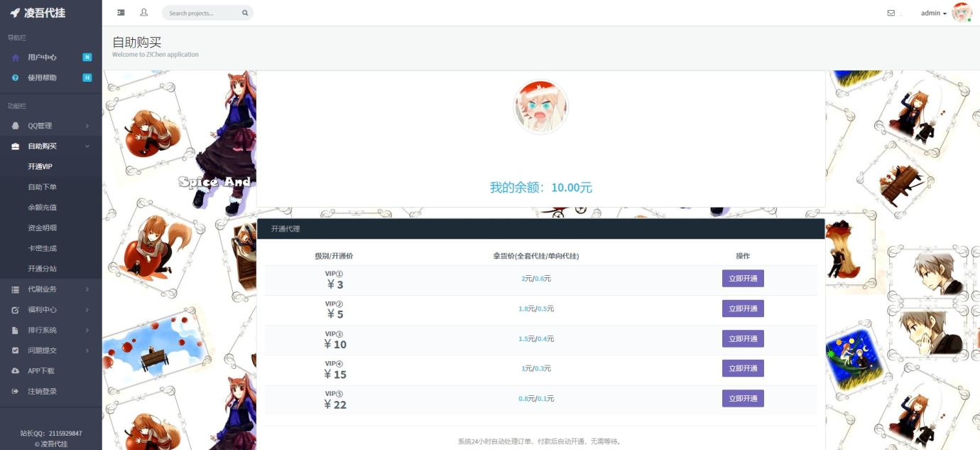The image size is (980, 450).
Task: Open the 使用帮助 menu item
Action: point(51,77)
